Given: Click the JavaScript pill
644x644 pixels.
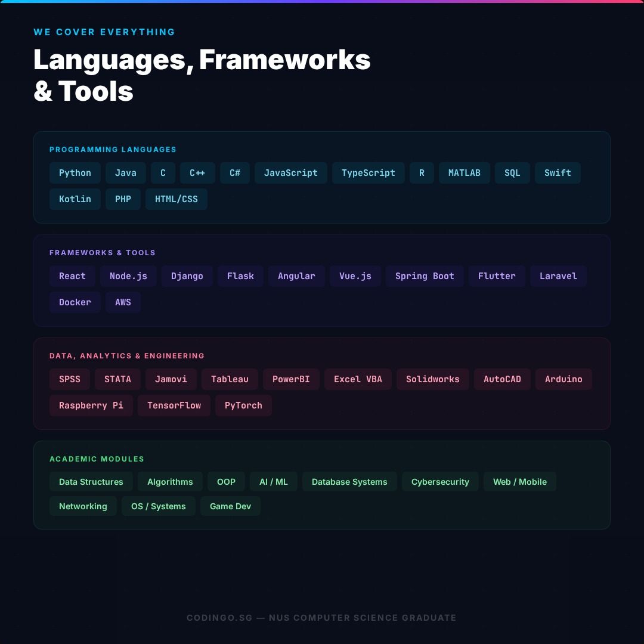Looking at the screenshot, I should tap(291, 173).
